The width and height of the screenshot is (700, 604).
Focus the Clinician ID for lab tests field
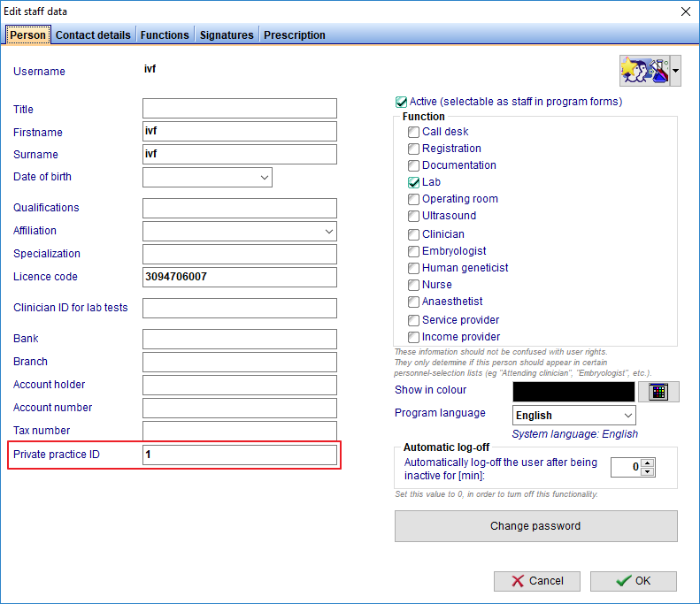[240, 309]
